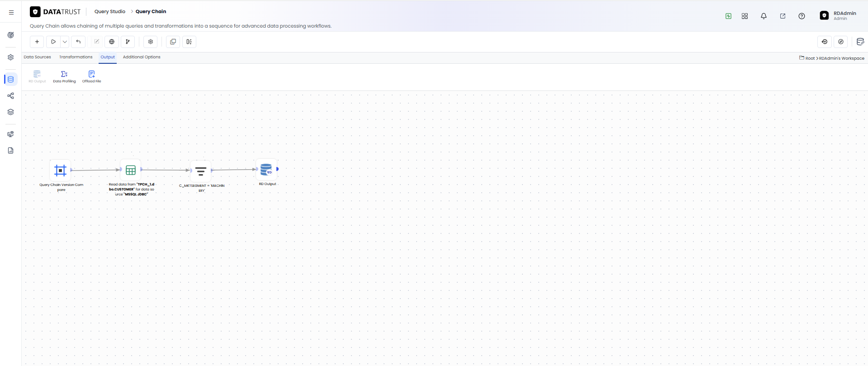Select the RD Output node on canvas
868x366 pixels.
[266, 170]
